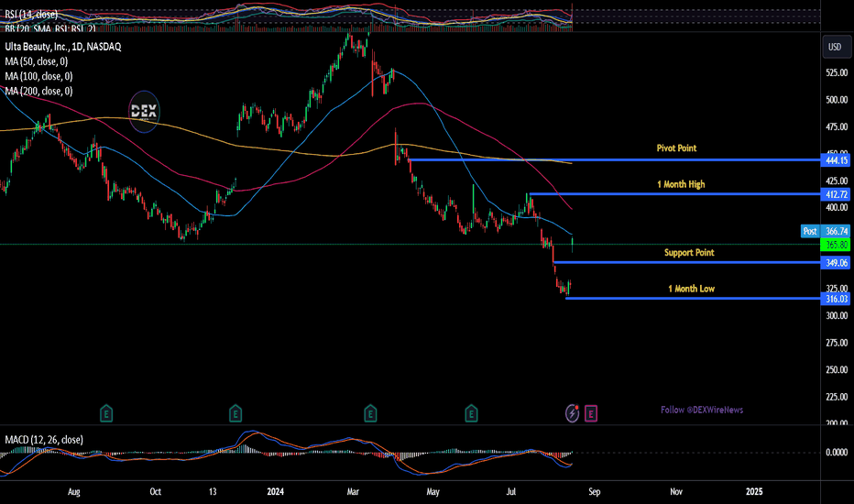Click the 1 Month High label text

click(x=681, y=184)
